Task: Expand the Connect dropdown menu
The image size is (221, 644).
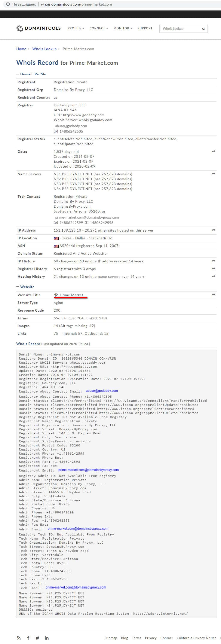Action: pyautogui.click(x=98, y=28)
